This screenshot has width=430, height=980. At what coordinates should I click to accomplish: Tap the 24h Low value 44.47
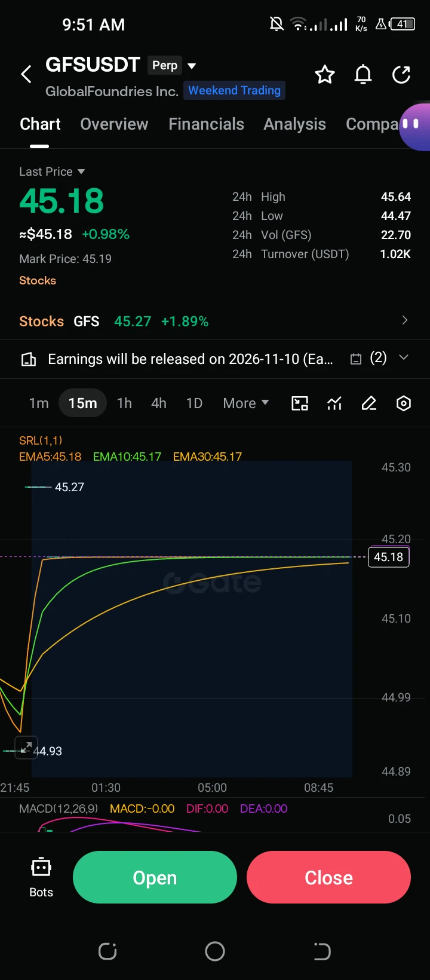click(x=396, y=216)
